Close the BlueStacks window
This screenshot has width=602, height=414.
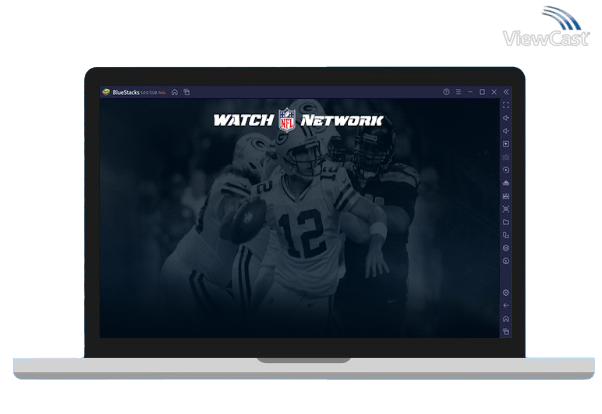coord(494,92)
